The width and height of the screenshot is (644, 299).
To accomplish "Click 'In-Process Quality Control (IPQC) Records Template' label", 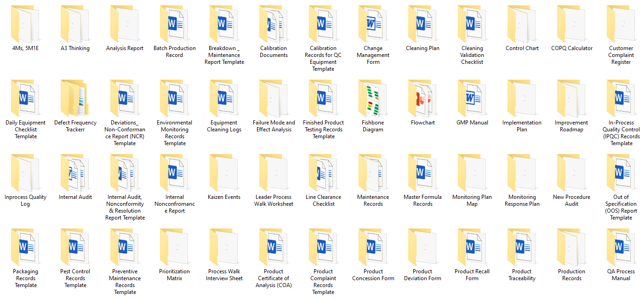I will coord(621,133).
